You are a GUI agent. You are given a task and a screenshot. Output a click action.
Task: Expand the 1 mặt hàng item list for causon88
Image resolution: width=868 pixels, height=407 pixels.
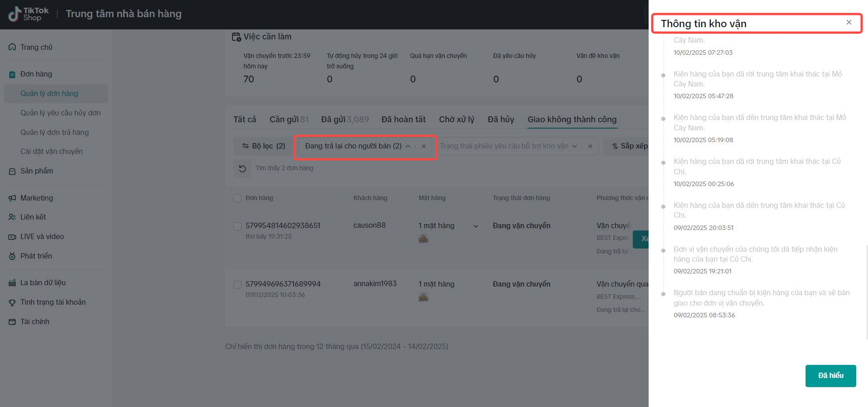point(475,226)
